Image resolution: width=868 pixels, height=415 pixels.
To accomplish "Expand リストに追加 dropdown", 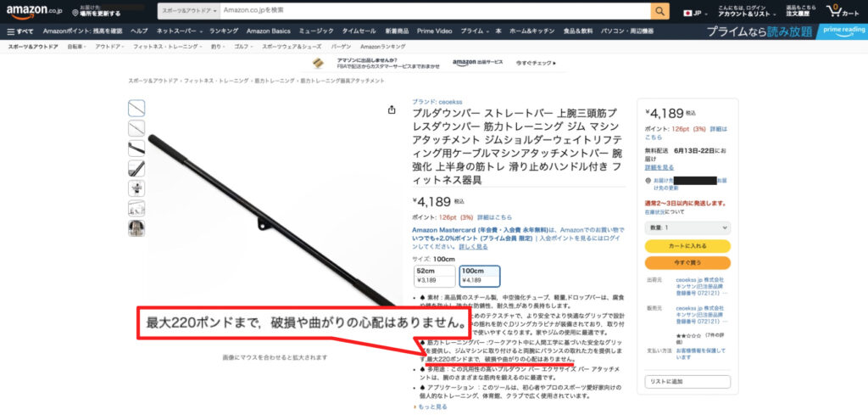I will (x=687, y=382).
